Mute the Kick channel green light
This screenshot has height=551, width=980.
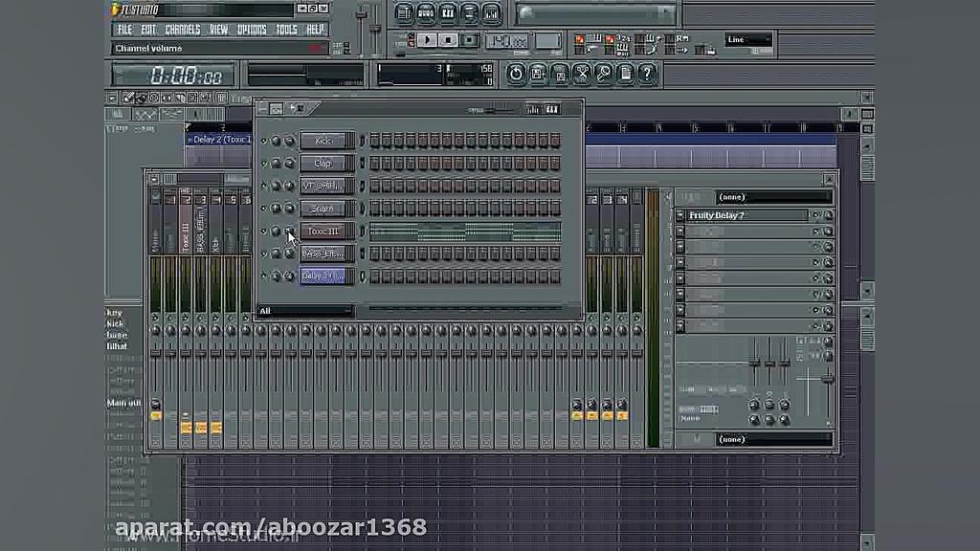pos(264,142)
